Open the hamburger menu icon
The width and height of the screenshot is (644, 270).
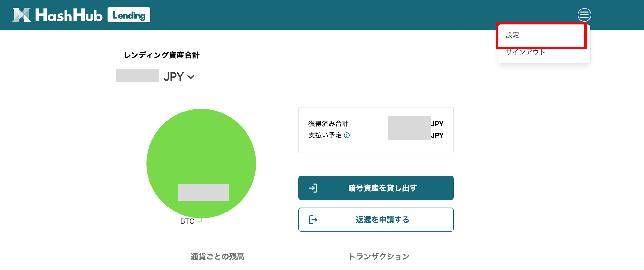pos(584,15)
